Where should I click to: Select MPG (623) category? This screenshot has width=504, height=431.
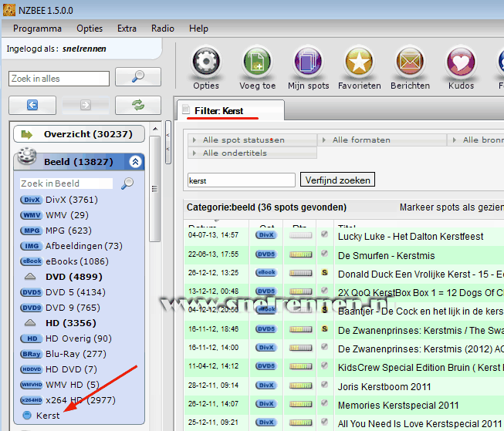pos(56,231)
